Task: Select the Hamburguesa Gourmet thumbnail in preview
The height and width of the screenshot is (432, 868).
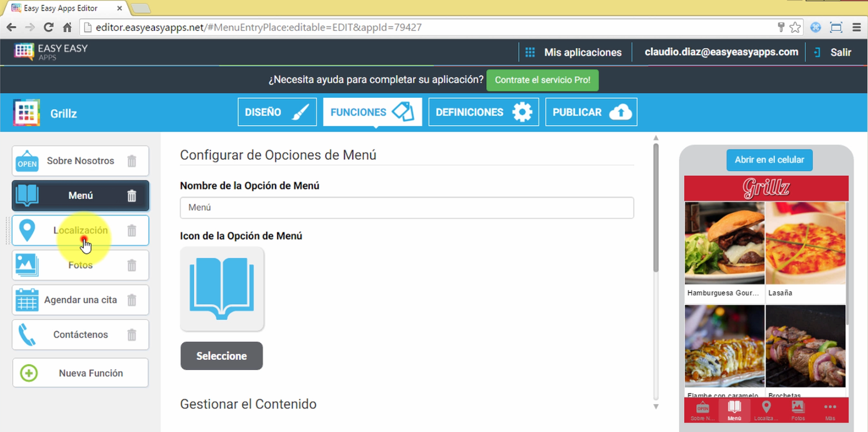Action: point(724,243)
